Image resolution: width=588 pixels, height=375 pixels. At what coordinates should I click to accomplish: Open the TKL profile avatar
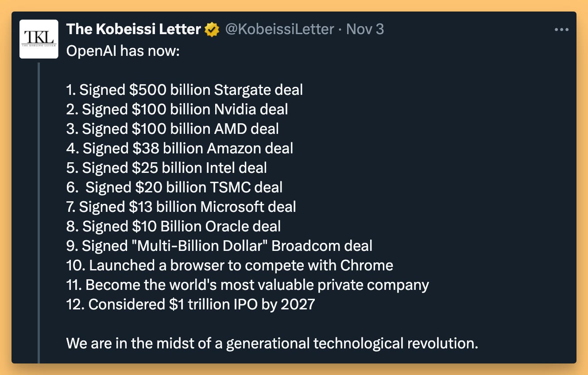[39, 39]
